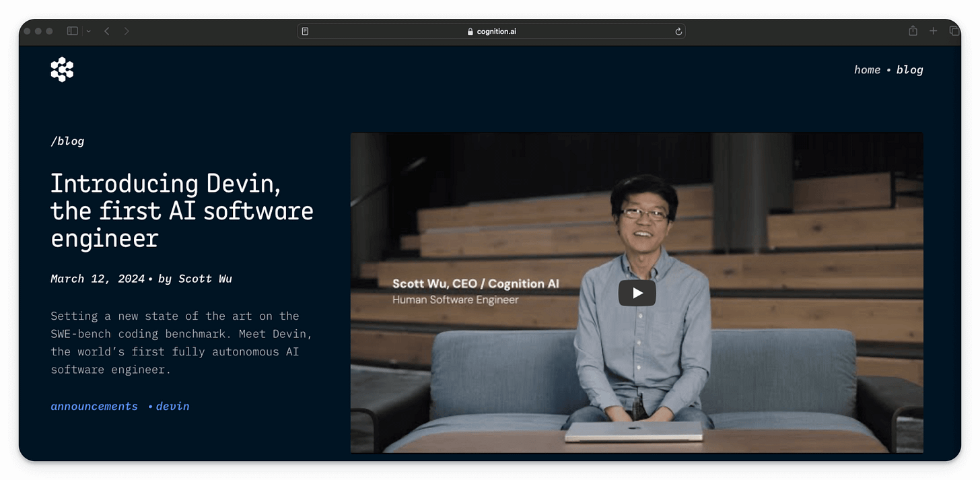This screenshot has width=980, height=480.
Task: Focus the cognition.ai address bar
Action: click(491, 31)
